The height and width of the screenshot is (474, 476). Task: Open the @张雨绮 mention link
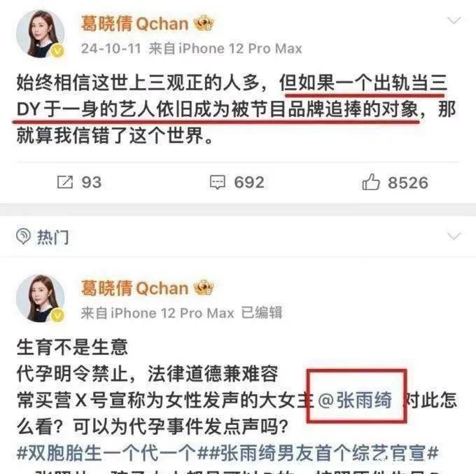coord(355,400)
